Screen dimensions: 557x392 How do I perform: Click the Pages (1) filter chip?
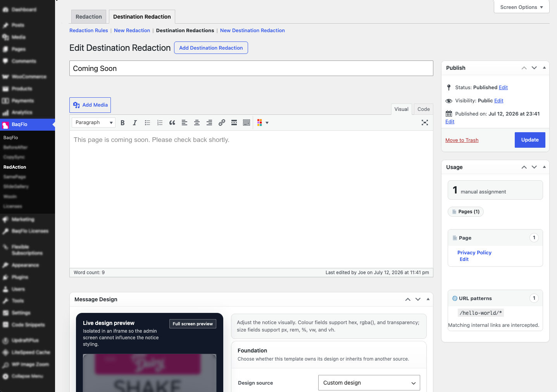click(466, 212)
